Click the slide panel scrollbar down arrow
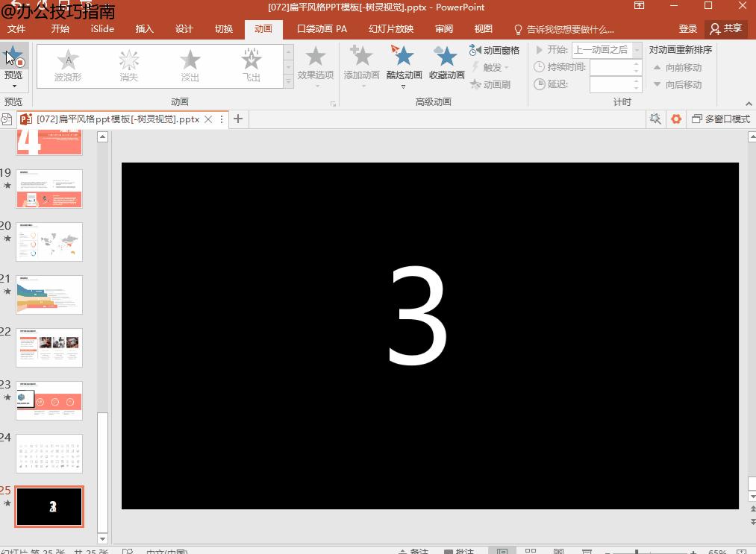Image resolution: width=756 pixels, height=554 pixels. [103, 538]
